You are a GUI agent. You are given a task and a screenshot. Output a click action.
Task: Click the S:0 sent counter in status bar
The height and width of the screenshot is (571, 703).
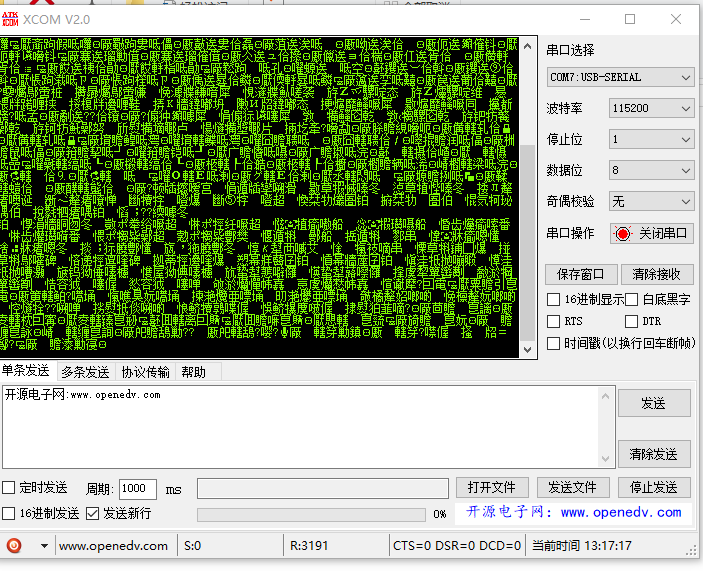(x=193, y=546)
